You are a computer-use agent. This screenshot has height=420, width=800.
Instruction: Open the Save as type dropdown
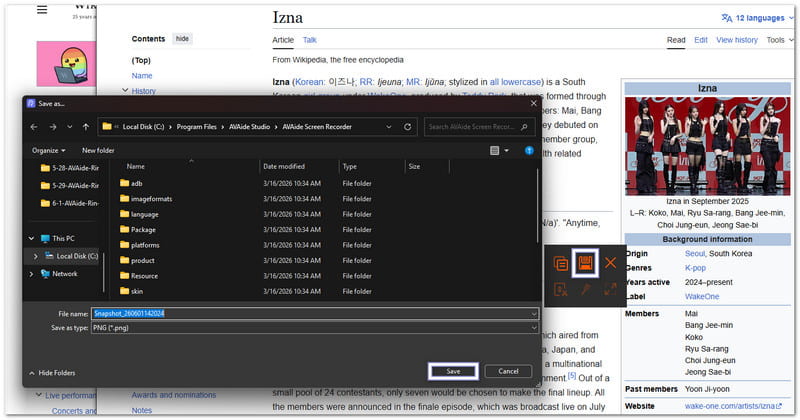(x=534, y=328)
